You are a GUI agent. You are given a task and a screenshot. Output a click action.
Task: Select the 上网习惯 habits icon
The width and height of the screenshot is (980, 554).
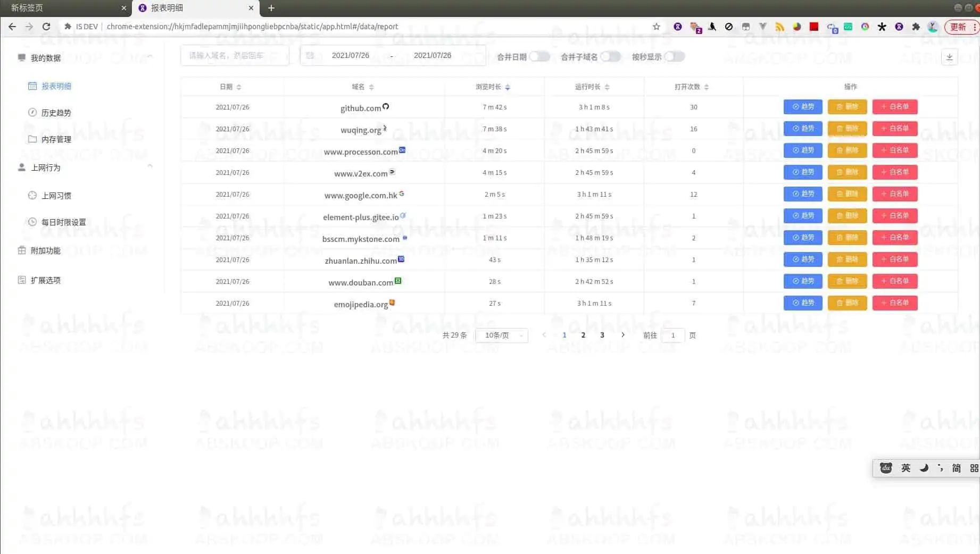tap(33, 195)
